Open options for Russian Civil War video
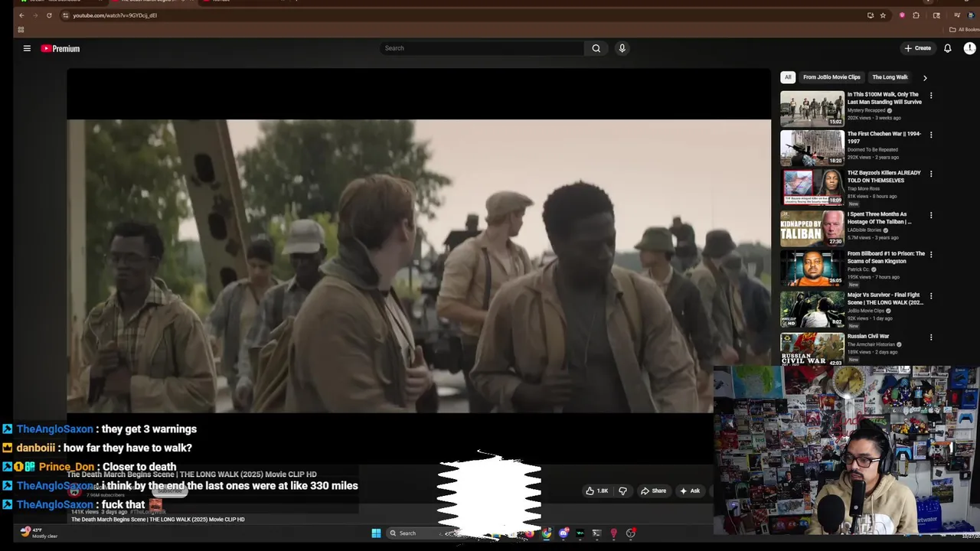The image size is (980, 551). (x=931, y=337)
